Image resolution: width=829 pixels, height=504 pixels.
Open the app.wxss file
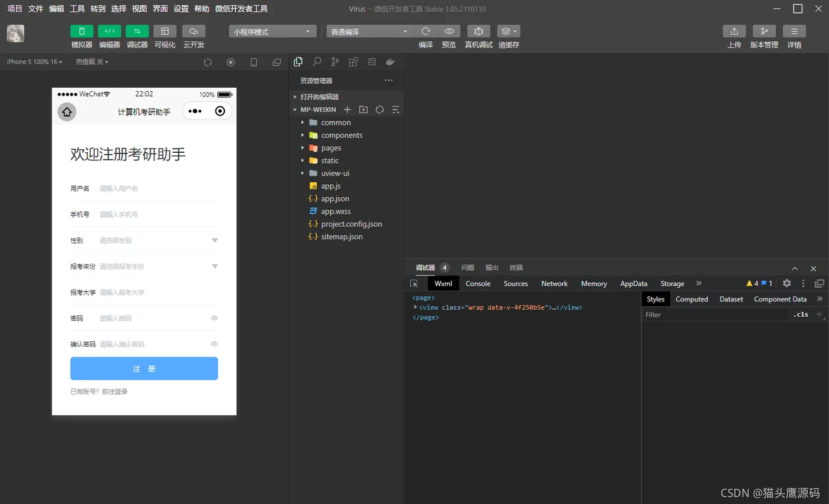click(x=346, y=211)
